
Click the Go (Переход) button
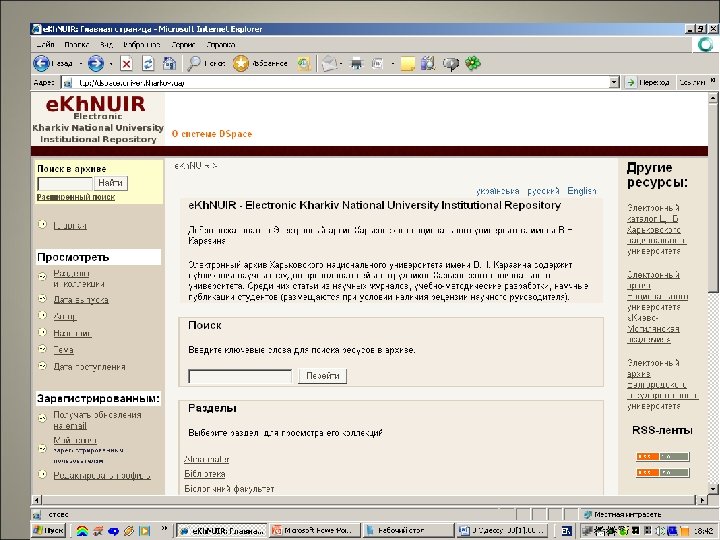[648, 83]
